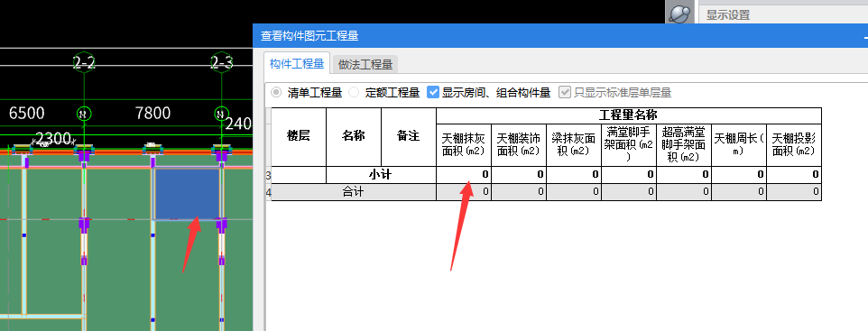Viewport: 868px width, 331px height.
Task: Toggle 显示房间、组合构件量 checkbox
Action: [x=433, y=92]
